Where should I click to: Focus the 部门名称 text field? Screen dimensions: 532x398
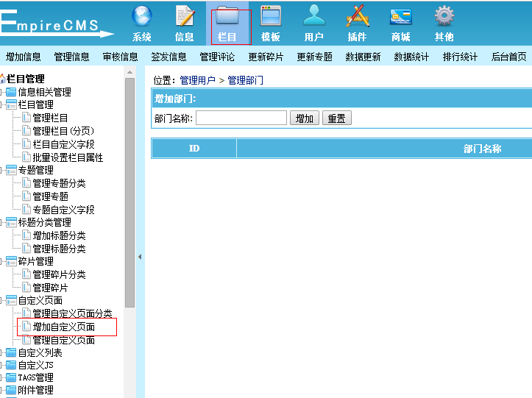click(x=241, y=118)
